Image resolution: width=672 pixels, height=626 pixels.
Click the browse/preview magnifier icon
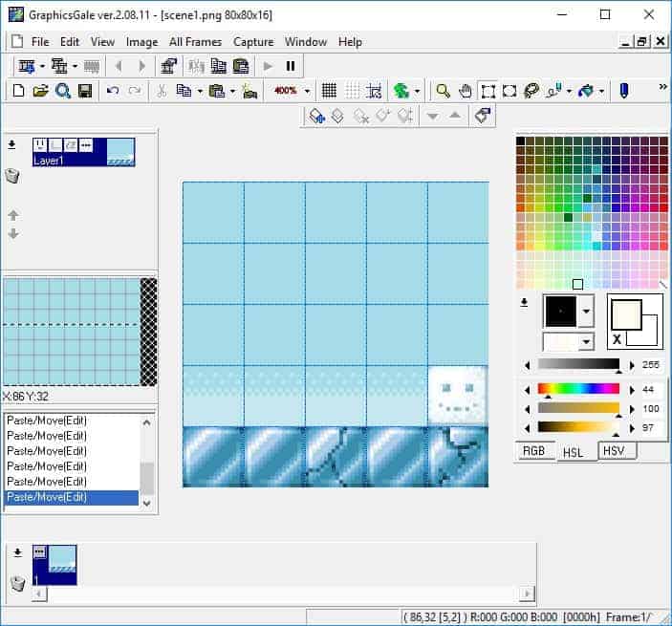(63, 91)
